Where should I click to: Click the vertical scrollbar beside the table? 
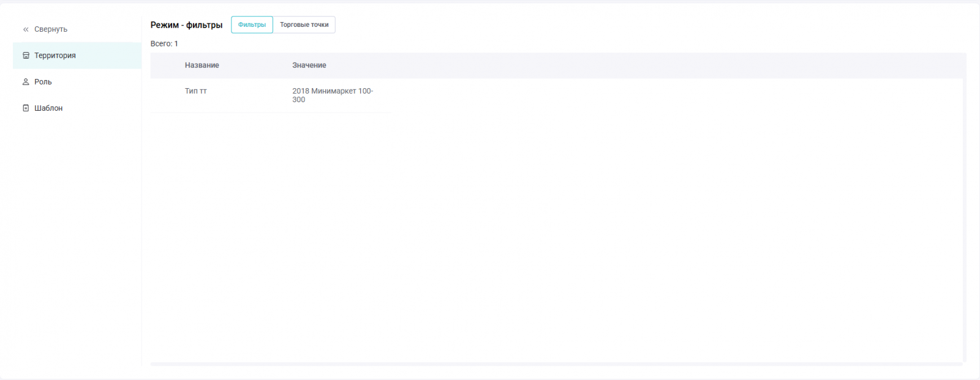click(965, 207)
